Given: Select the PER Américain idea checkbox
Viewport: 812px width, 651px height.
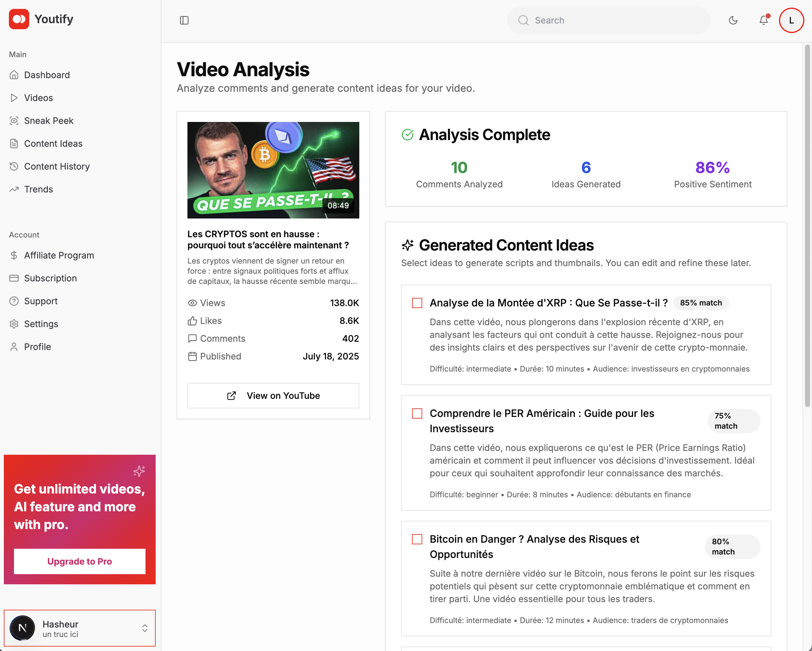Looking at the screenshot, I should pos(417,413).
